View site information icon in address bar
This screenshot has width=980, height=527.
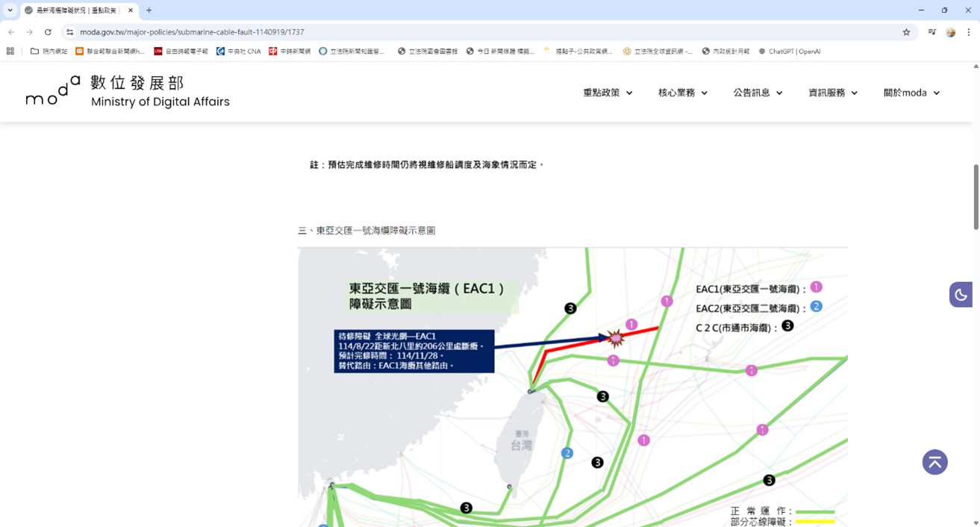(69, 32)
